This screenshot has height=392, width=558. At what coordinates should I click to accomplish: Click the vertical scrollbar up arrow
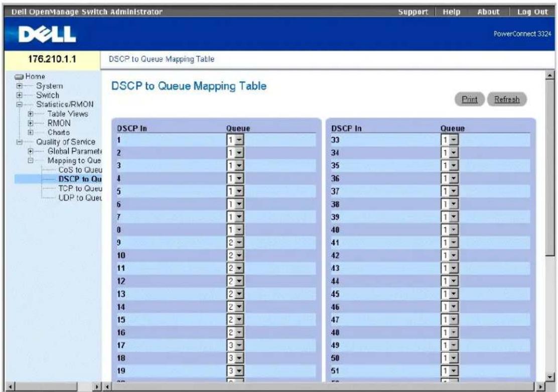point(550,75)
